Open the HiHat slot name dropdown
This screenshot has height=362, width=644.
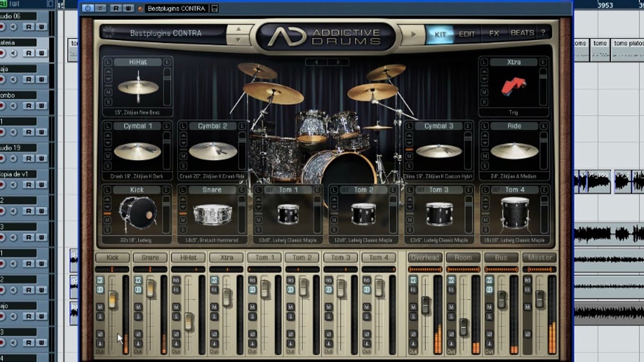click(x=137, y=62)
